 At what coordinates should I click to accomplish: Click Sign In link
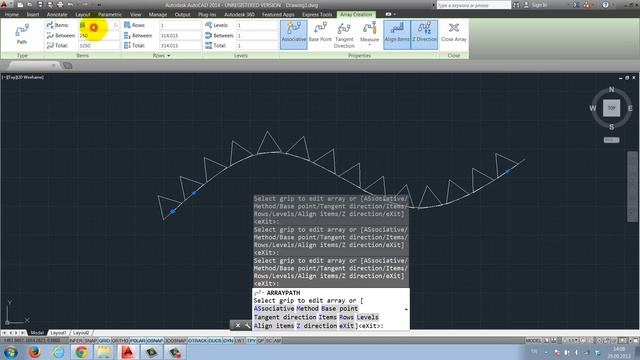(x=539, y=5)
